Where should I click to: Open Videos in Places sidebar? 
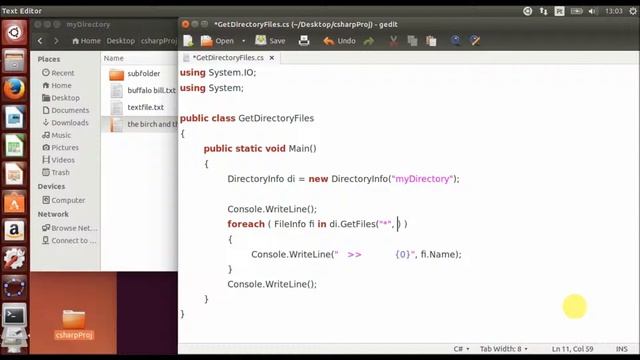[x=58, y=160]
